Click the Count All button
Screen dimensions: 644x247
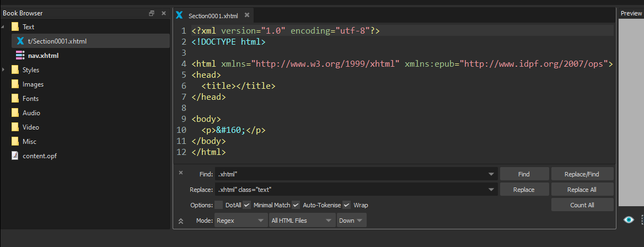pyautogui.click(x=582, y=205)
